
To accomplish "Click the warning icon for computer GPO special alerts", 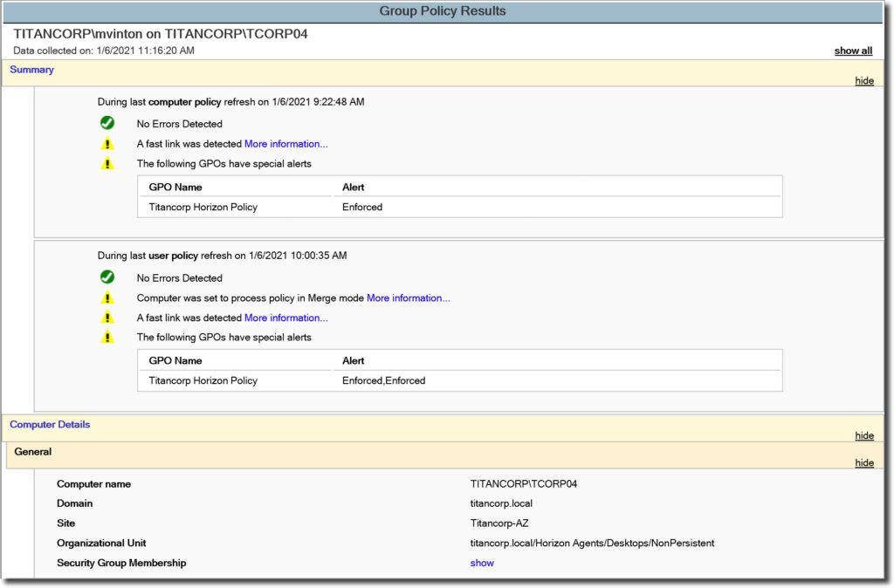I will pyautogui.click(x=107, y=164).
